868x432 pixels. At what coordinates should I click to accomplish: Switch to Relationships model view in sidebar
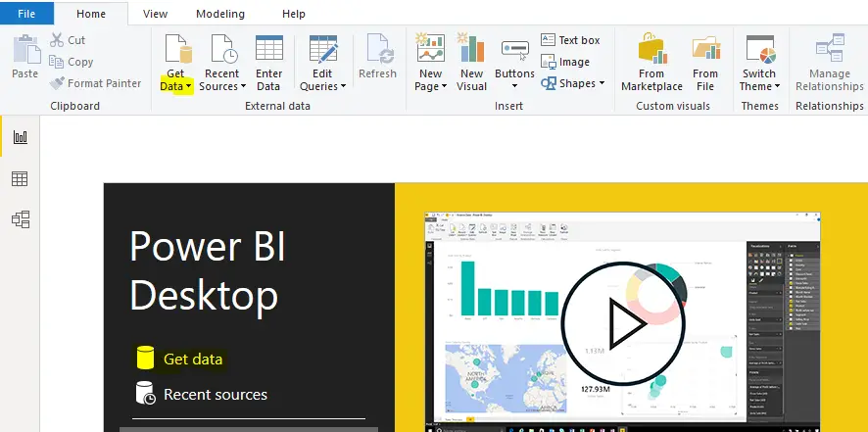21,219
